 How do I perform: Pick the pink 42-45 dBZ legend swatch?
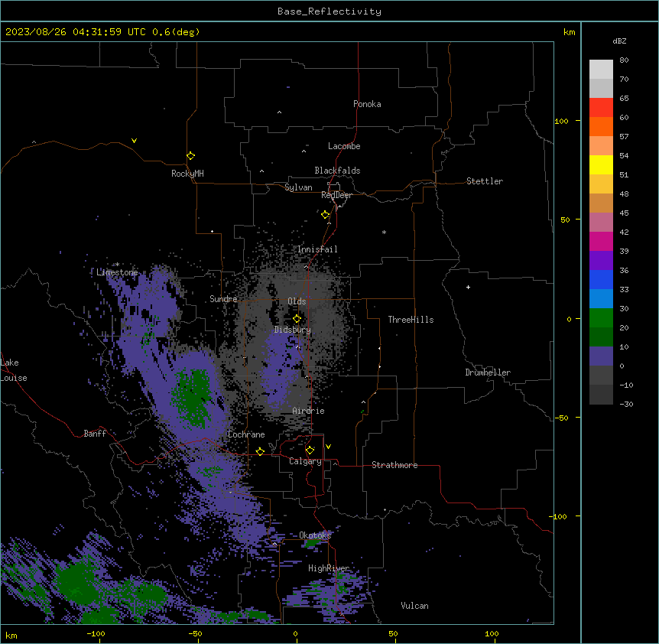pyautogui.click(x=601, y=223)
